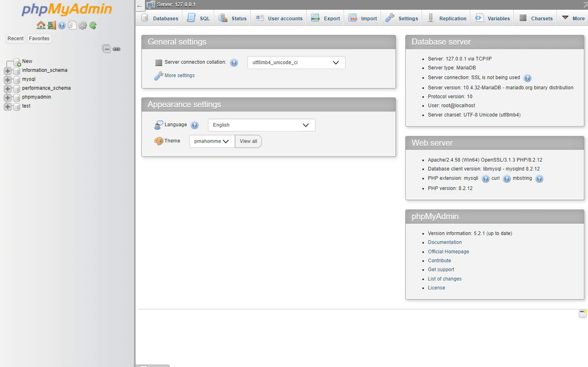Open the Settings tab

[402, 18]
